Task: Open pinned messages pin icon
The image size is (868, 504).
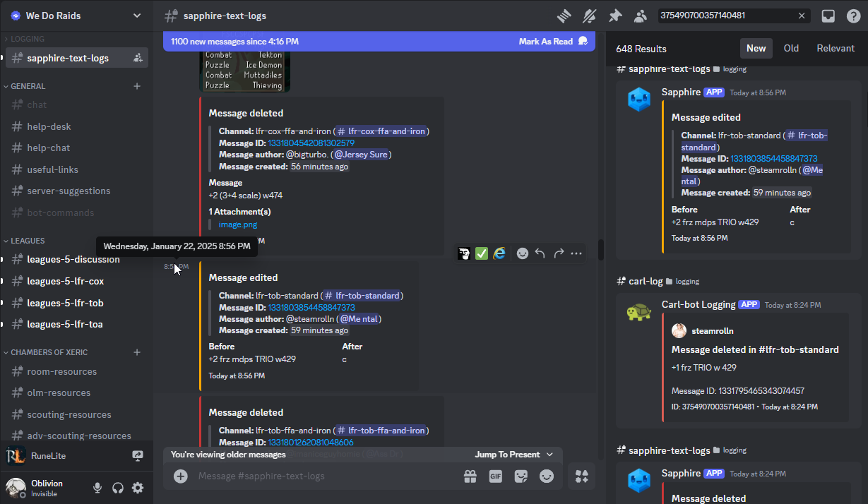Action: pyautogui.click(x=615, y=16)
